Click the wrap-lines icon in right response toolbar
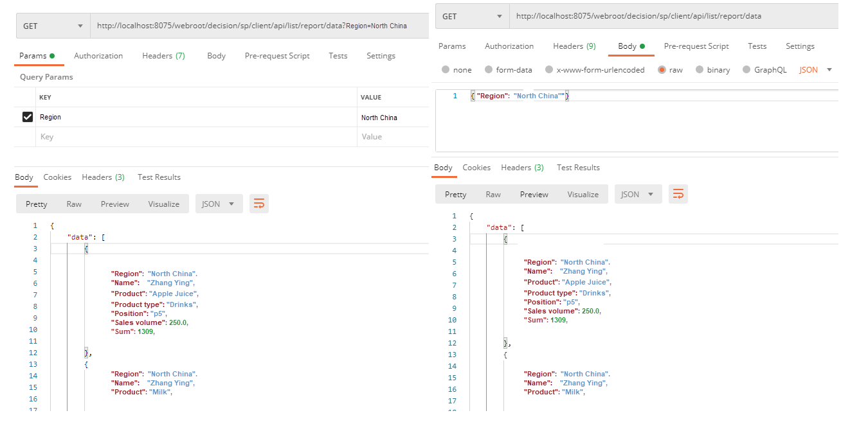The width and height of the screenshot is (868, 431). point(678,194)
